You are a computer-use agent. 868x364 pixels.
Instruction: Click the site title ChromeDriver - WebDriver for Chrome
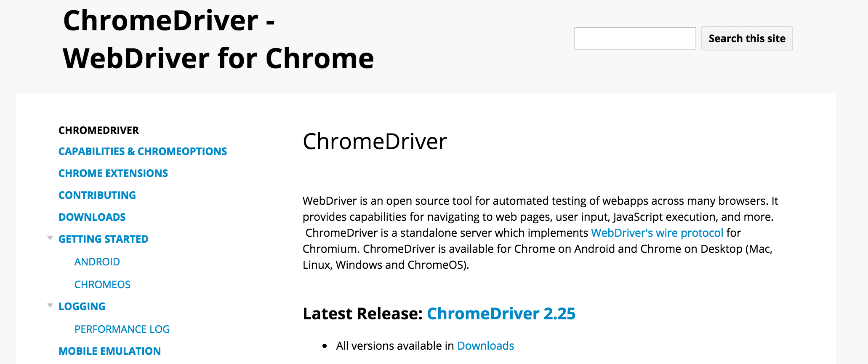click(218, 39)
